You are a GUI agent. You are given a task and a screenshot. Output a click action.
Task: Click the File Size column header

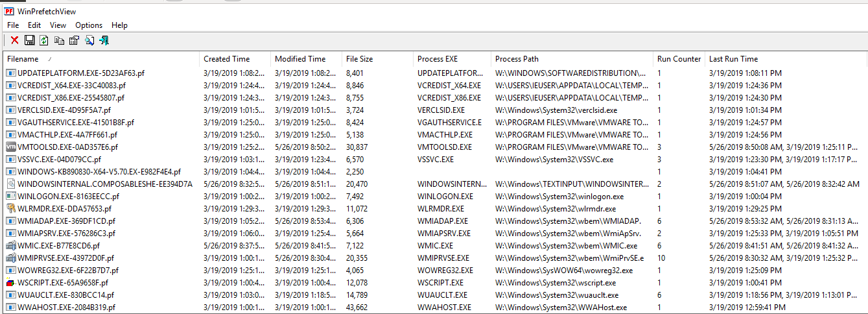click(359, 59)
